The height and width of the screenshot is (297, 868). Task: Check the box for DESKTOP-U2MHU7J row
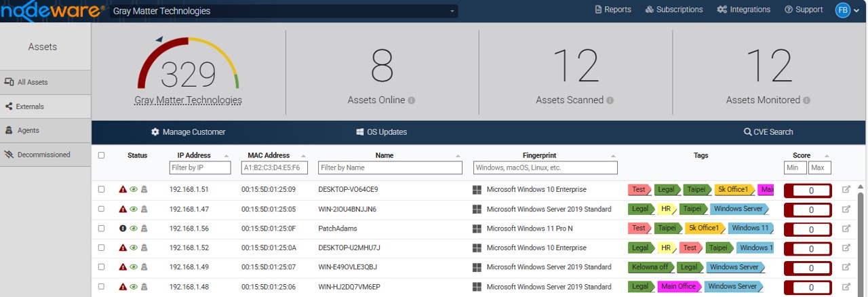pos(101,248)
